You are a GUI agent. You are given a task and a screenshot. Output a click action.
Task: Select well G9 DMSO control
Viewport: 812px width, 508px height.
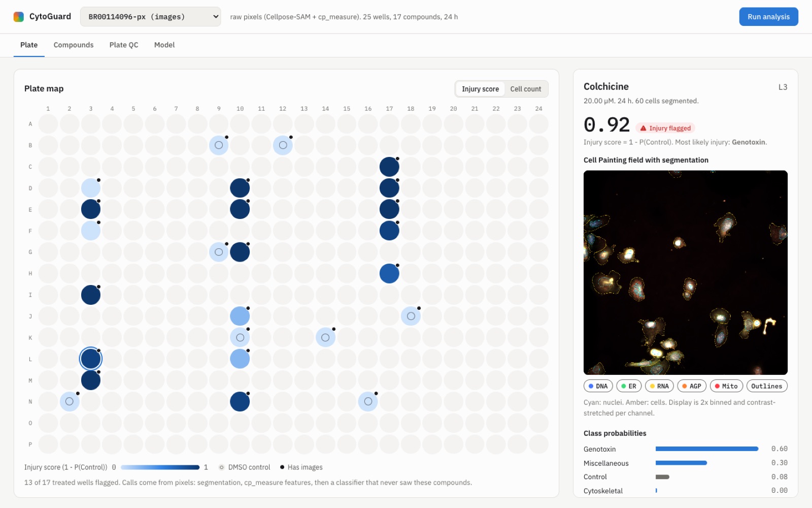[x=219, y=252]
